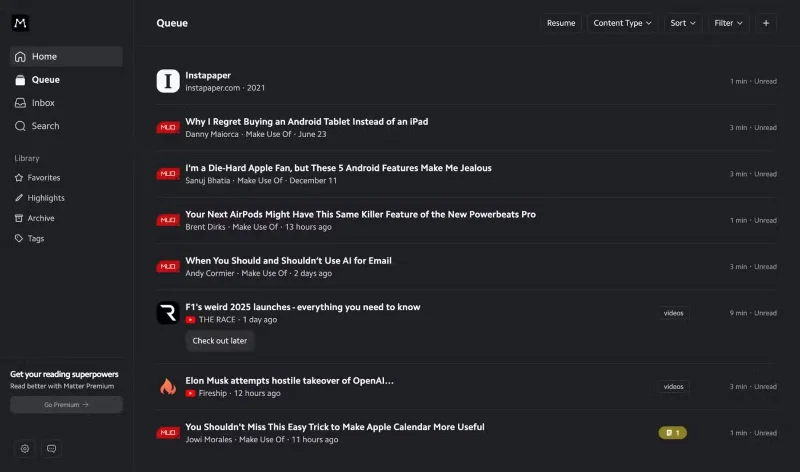Open the AI for Email article

pos(288,260)
